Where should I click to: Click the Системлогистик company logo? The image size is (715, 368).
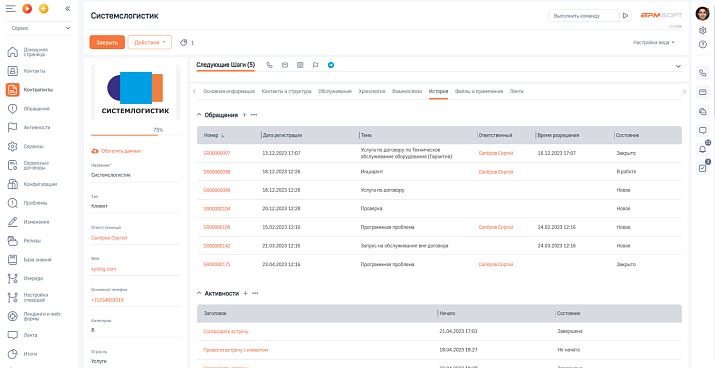135,93
